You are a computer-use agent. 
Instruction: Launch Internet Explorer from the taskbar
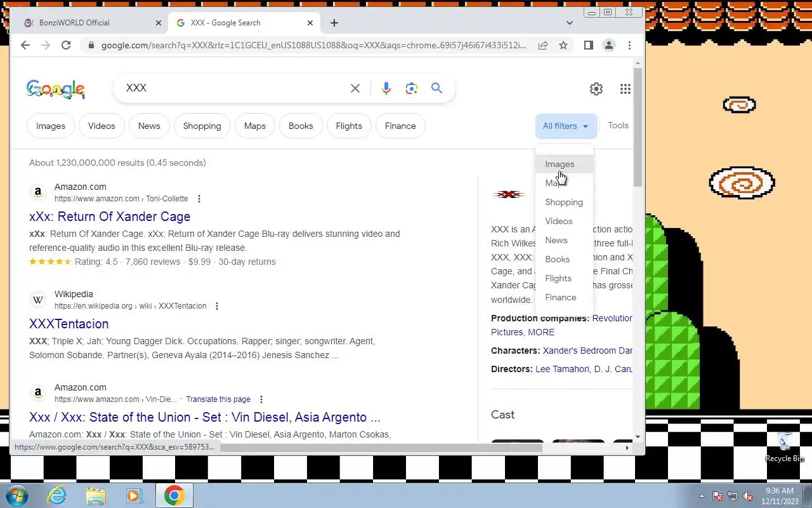coord(57,495)
